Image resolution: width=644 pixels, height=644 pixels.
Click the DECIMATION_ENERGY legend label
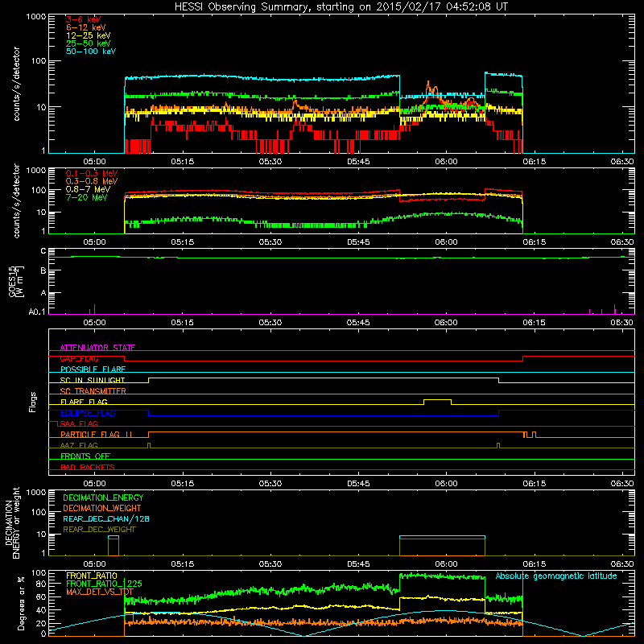(103, 497)
